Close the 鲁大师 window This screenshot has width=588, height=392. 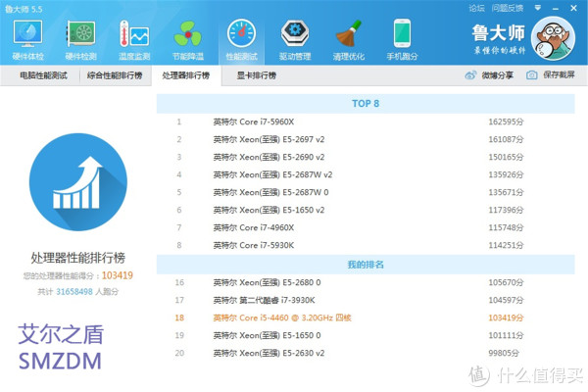pos(573,8)
